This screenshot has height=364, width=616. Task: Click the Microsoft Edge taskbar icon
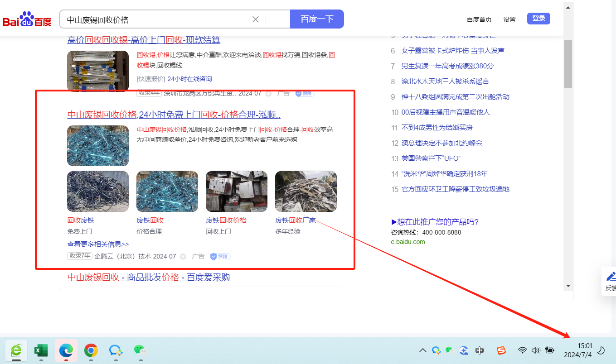click(x=66, y=350)
